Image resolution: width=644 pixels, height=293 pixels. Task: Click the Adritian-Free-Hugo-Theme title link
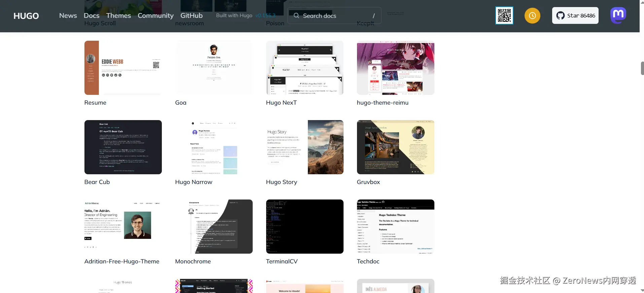[x=122, y=261]
